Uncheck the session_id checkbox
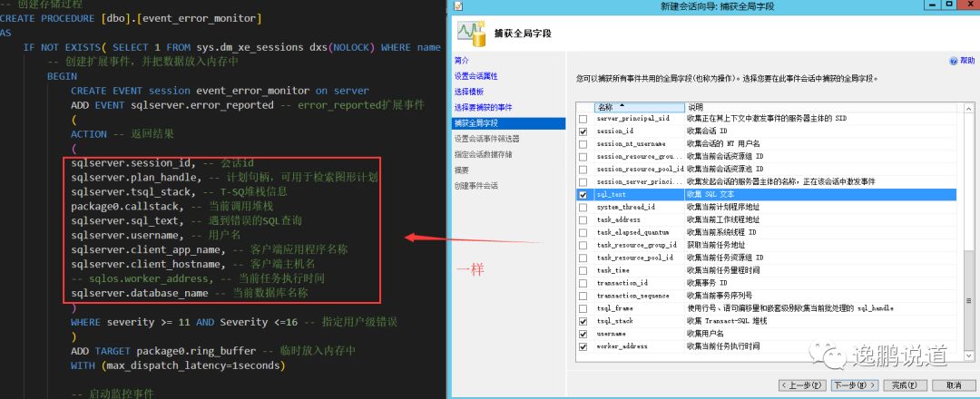 tap(583, 131)
